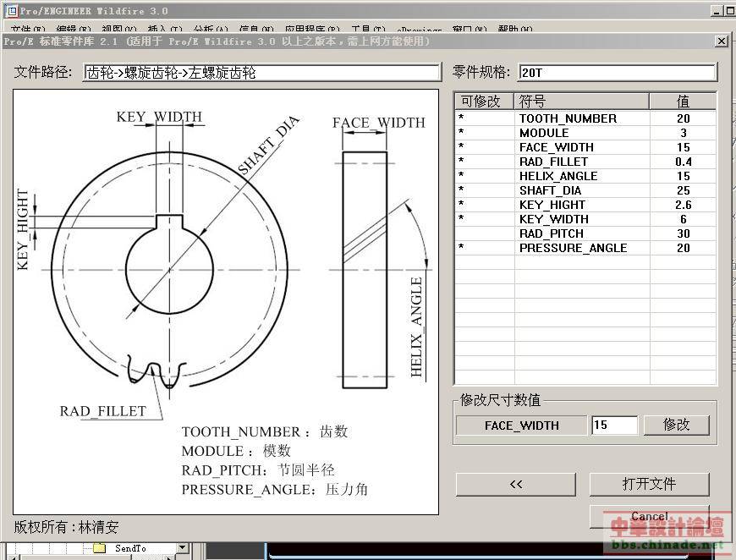Image resolution: width=736 pixels, height=560 pixels.
Task: Click the KEY_WIDTH label atop the gear drawing
Action: [x=160, y=117]
